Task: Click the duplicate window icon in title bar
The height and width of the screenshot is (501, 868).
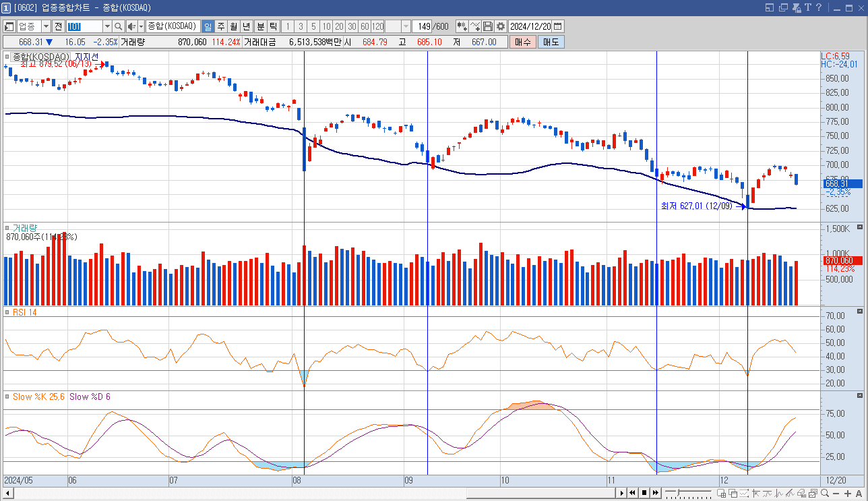Action: point(783,8)
